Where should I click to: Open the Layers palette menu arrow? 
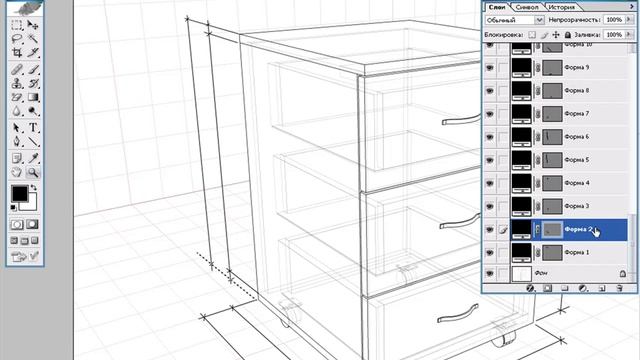632,7
